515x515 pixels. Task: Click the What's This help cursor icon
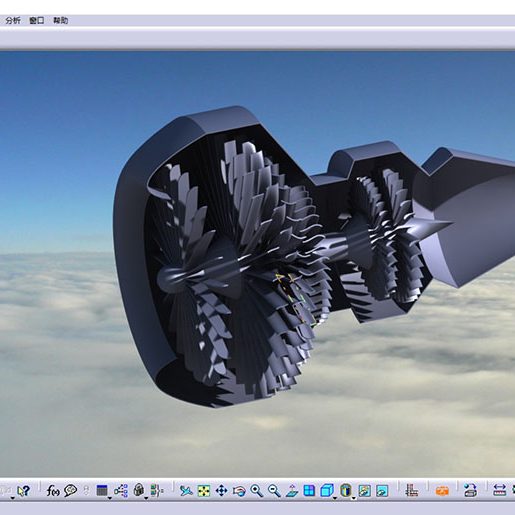(24, 490)
